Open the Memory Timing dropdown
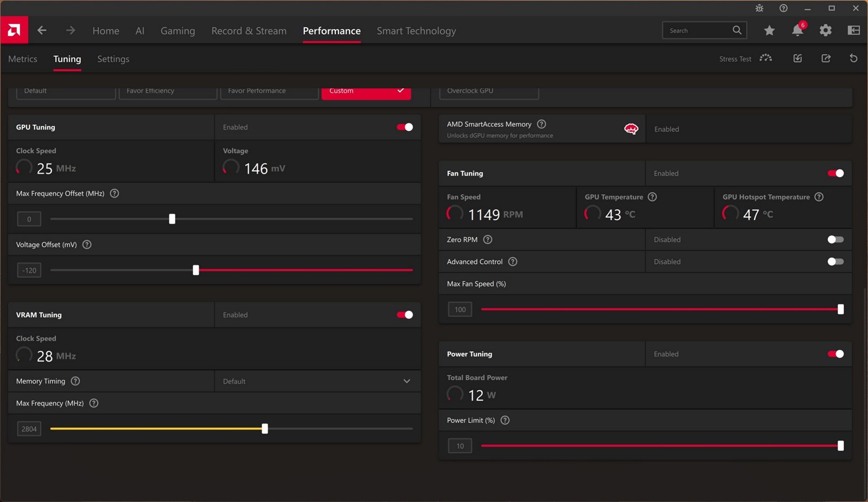The height and width of the screenshot is (502, 868). coord(317,381)
